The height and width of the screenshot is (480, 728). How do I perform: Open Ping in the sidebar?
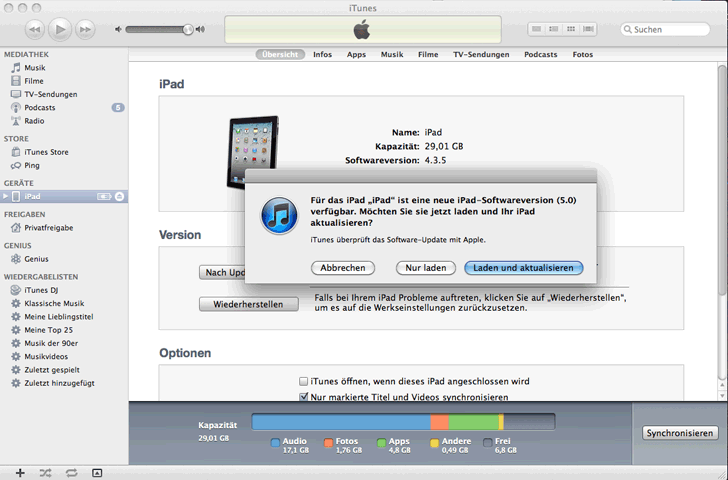pos(32,165)
